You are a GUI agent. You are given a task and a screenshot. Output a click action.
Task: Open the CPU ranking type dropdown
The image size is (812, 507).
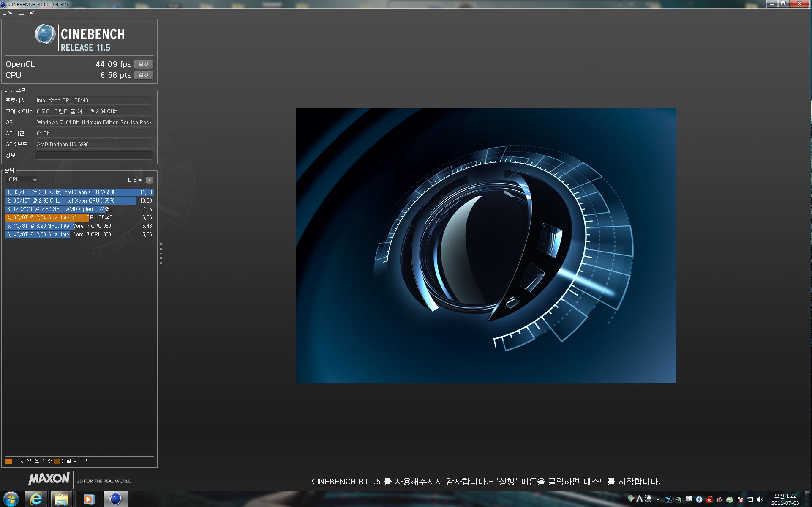[22, 180]
